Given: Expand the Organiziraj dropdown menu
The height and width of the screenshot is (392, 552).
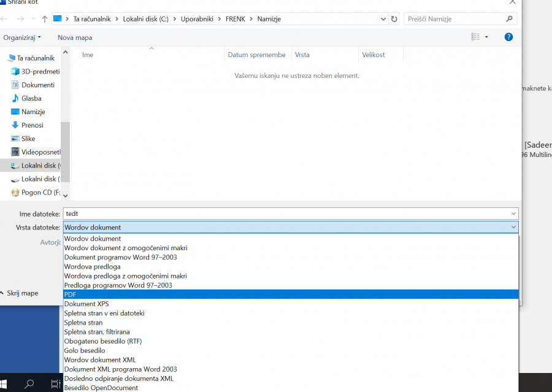Looking at the screenshot, I should (22, 37).
